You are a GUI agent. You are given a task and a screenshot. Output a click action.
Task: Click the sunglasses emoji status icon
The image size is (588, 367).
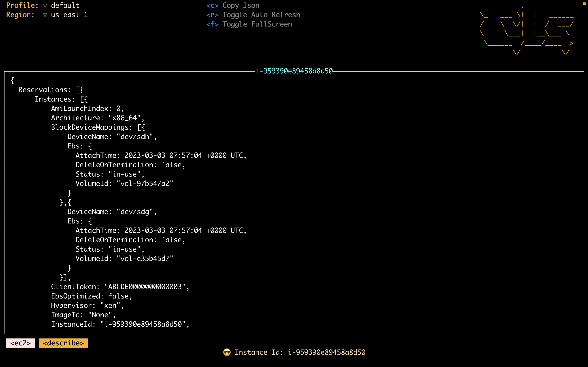(x=227, y=352)
